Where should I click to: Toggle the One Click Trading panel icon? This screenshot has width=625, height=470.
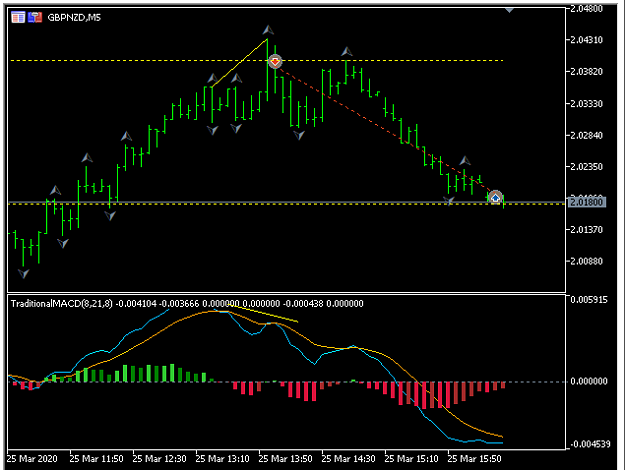click(35, 17)
